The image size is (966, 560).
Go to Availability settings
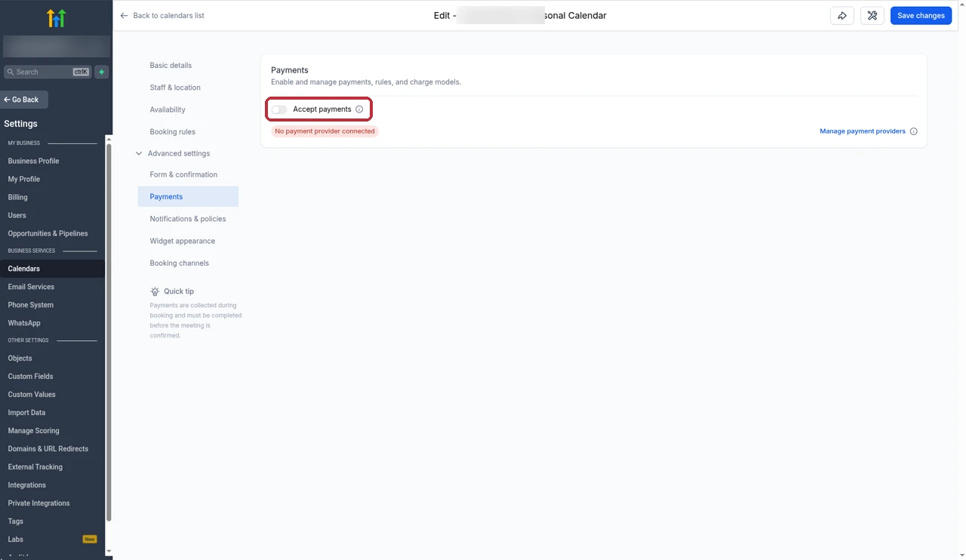168,109
